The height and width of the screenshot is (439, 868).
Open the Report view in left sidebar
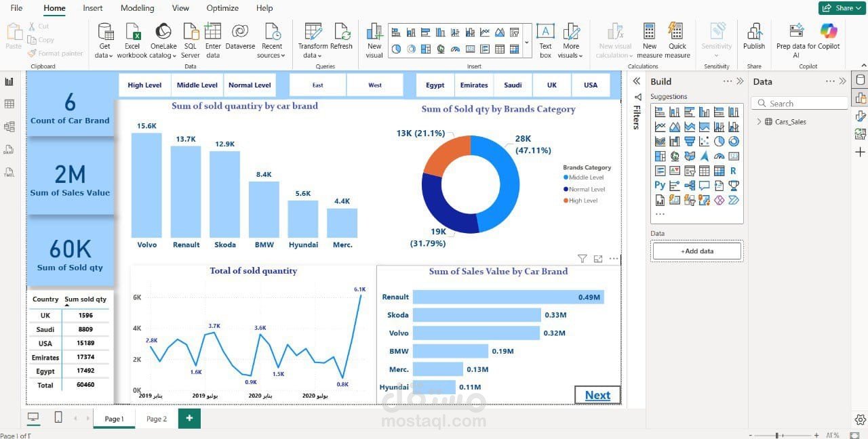(9, 81)
